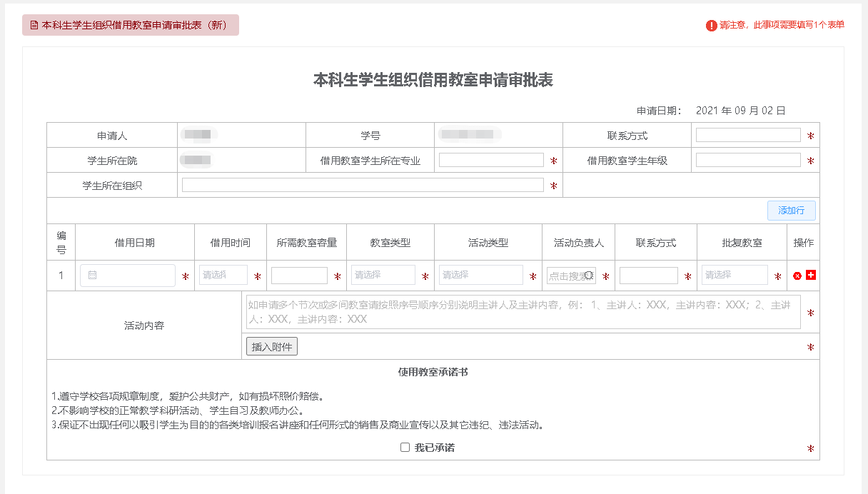Click the calendar icon in 借用日期 field

pyautogui.click(x=92, y=276)
